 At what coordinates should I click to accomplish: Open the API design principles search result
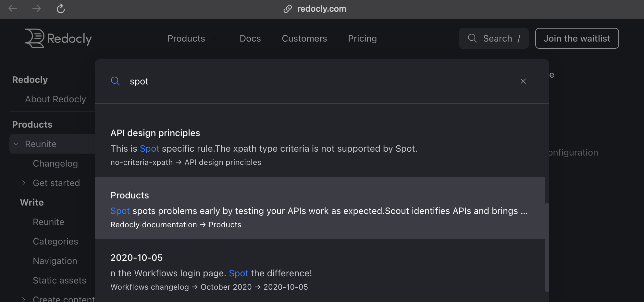320,146
